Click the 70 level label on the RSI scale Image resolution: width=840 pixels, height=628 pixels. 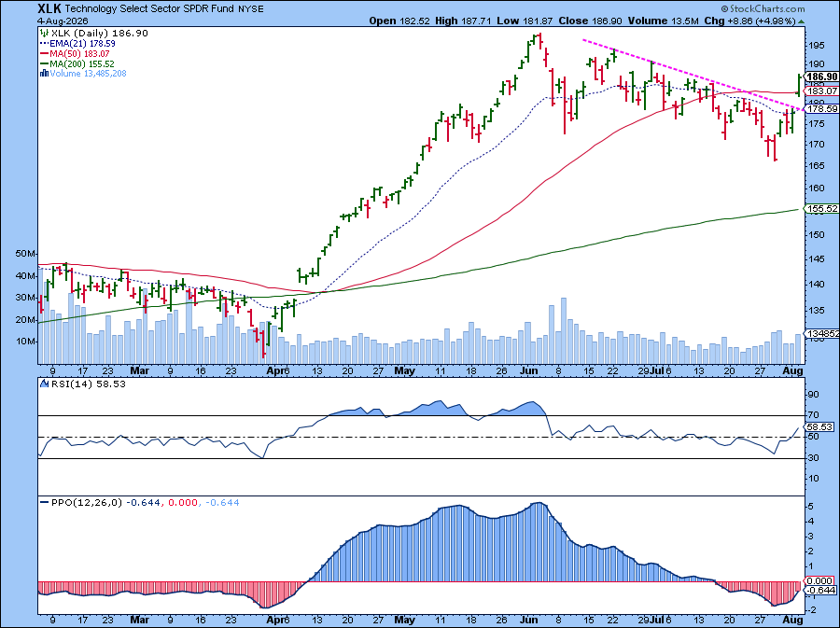point(813,415)
